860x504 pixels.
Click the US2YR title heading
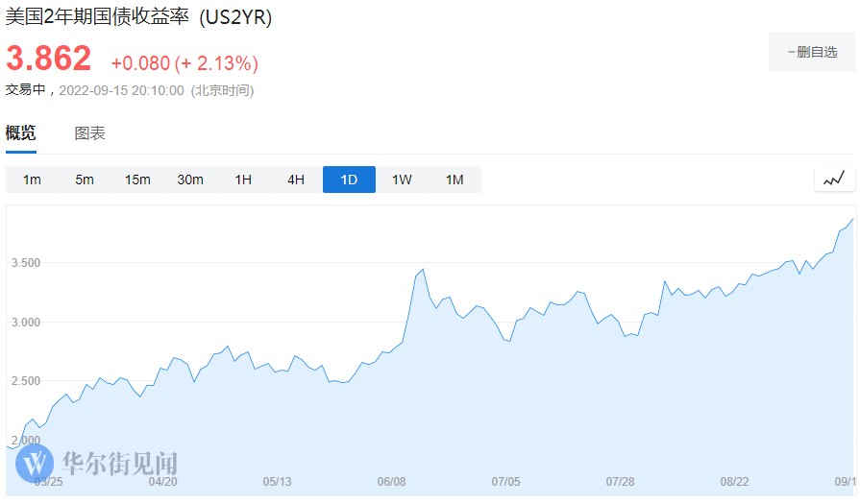139,18
